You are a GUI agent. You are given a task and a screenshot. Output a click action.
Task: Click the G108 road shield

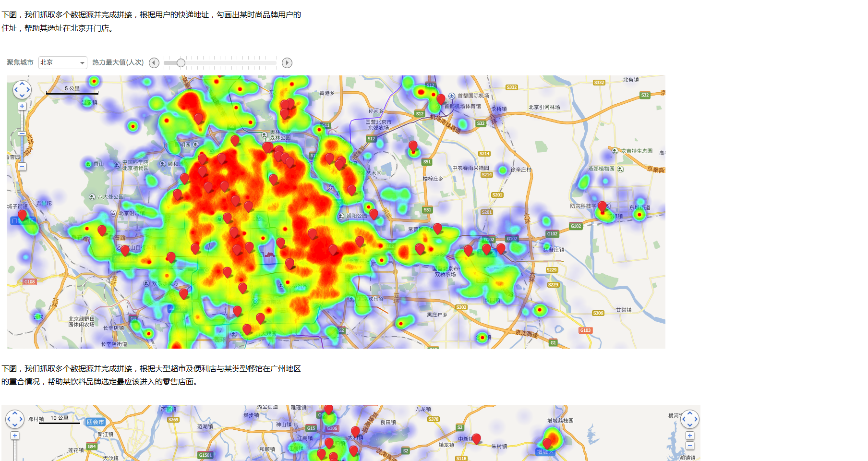[x=30, y=282]
